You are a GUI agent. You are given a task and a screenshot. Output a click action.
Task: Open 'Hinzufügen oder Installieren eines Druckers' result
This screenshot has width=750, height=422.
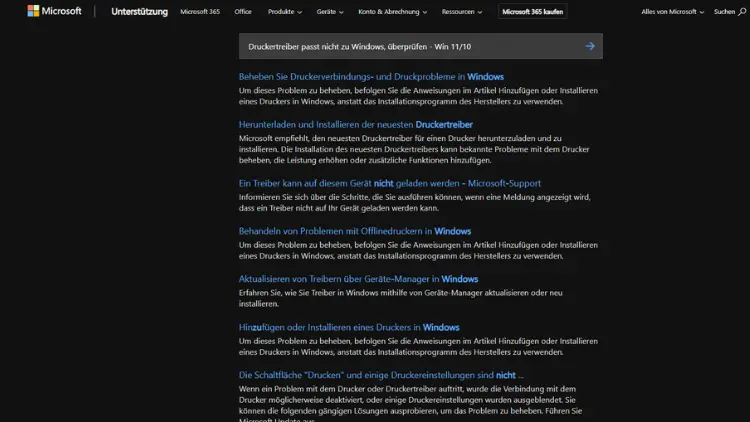pos(349,327)
